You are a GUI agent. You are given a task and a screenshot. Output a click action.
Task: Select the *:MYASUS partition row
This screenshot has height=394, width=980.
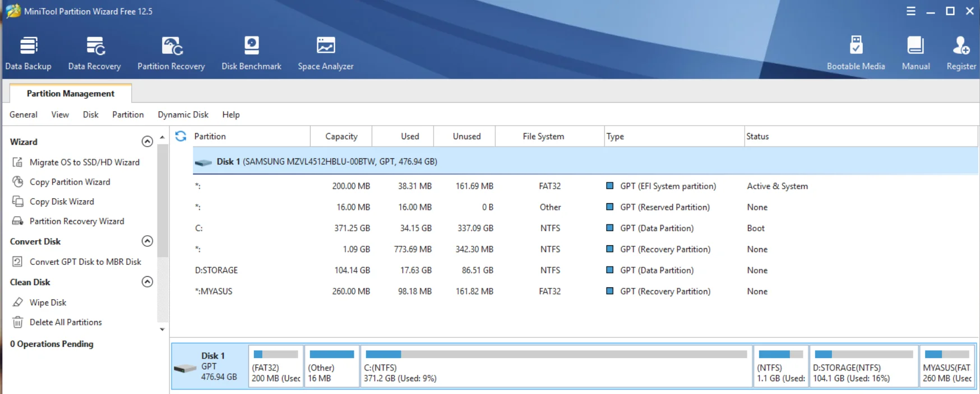coord(585,291)
